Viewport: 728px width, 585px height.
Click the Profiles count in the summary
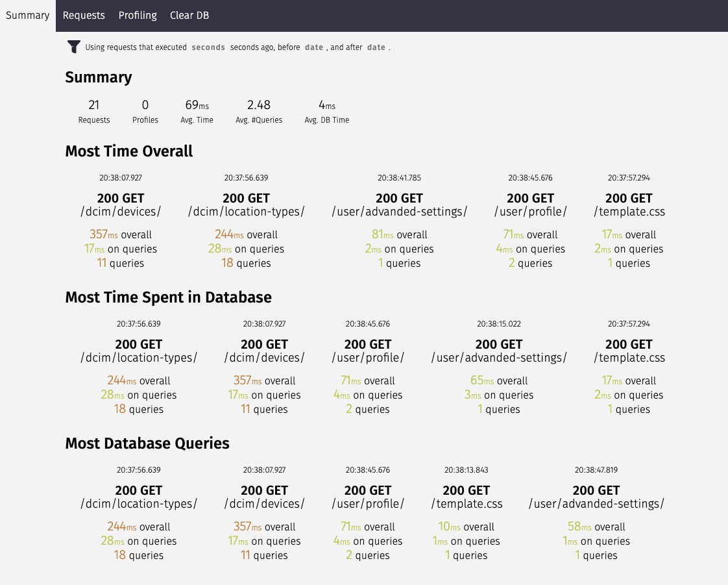click(x=145, y=110)
